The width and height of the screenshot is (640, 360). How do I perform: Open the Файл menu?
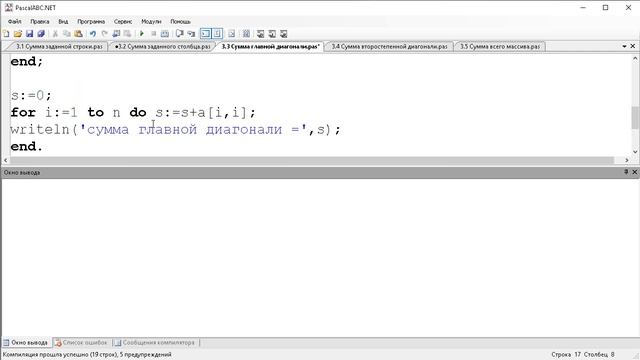[15, 21]
